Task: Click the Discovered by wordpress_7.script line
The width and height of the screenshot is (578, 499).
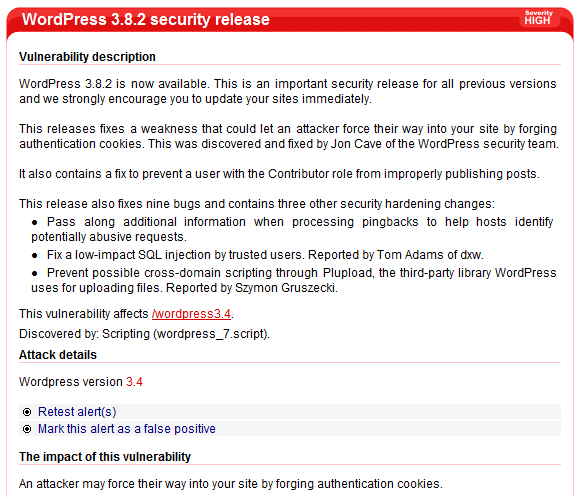Action: click(144, 334)
